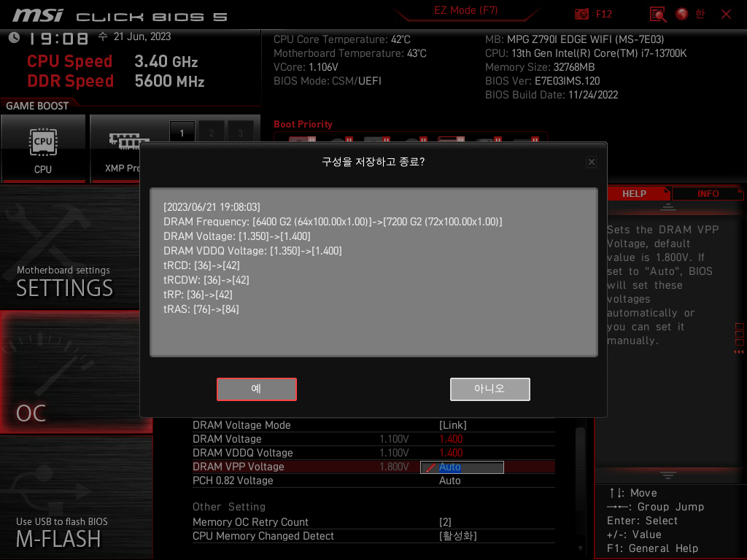Switch to EZ Mode (F7)

pyautogui.click(x=466, y=10)
